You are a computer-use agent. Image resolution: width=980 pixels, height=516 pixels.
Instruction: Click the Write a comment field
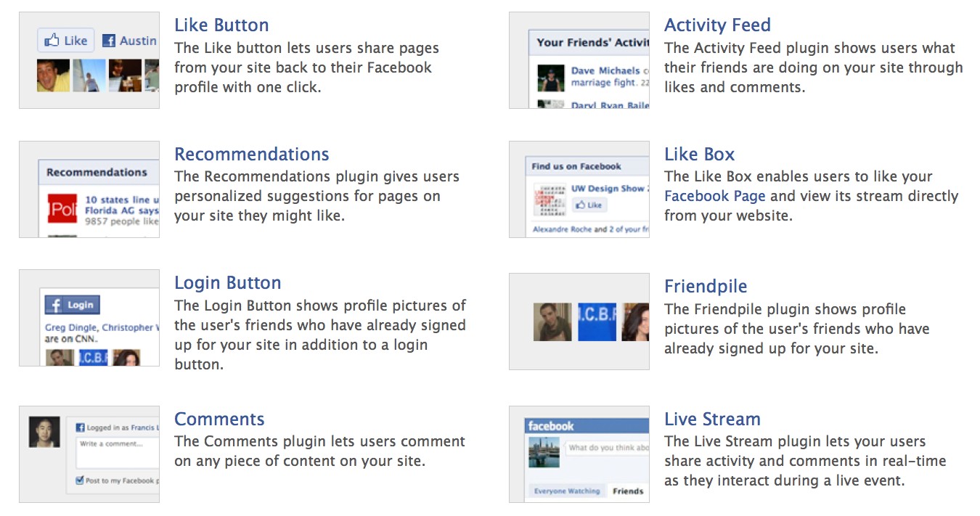click(x=118, y=452)
